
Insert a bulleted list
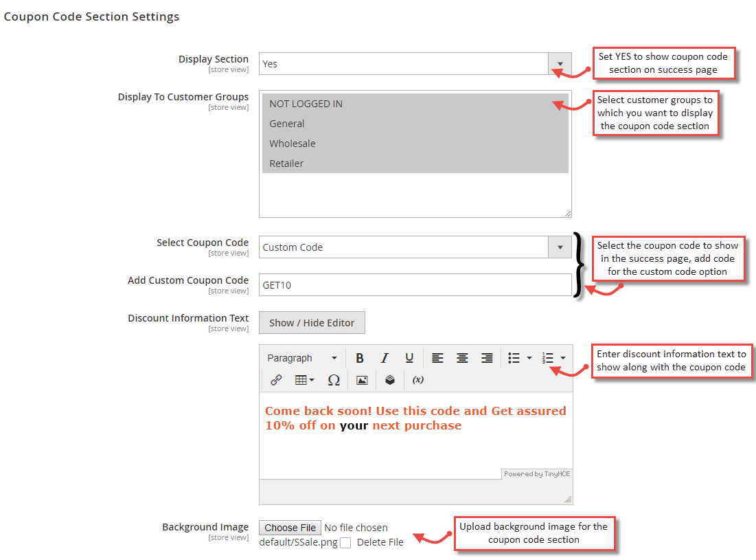tap(514, 358)
